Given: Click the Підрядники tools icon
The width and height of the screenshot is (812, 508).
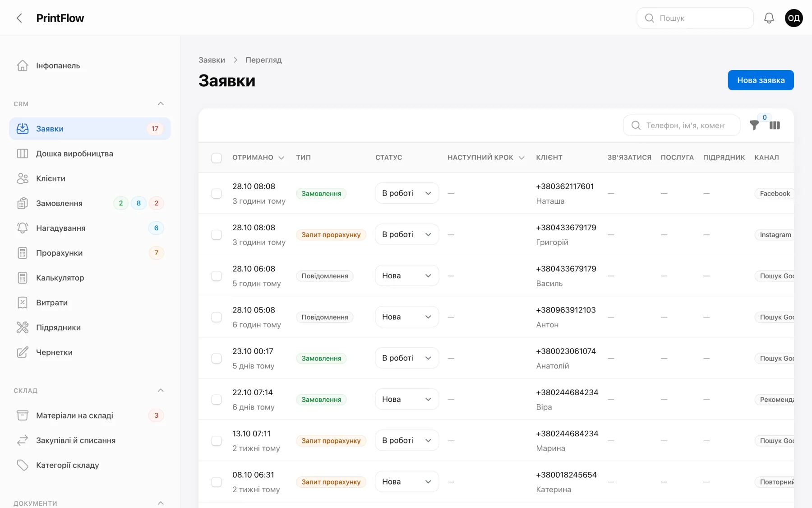Looking at the screenshot, I should (23, 327).
